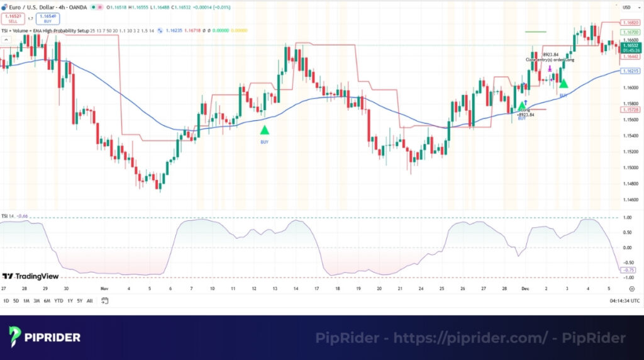Click the 04:14:34 UTC clock timezone
The image size is (644, 360).
(x=625, y=301)
